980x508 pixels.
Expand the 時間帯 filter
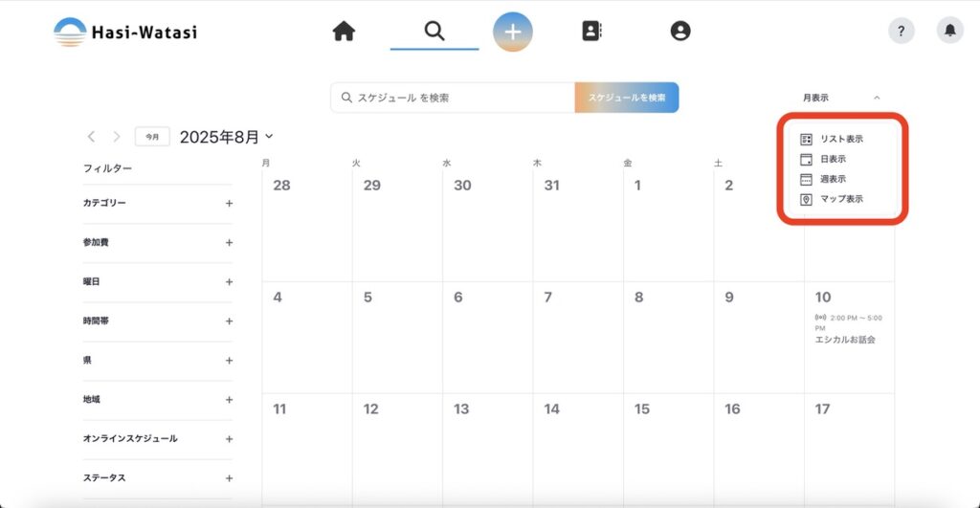pos(229,320)
